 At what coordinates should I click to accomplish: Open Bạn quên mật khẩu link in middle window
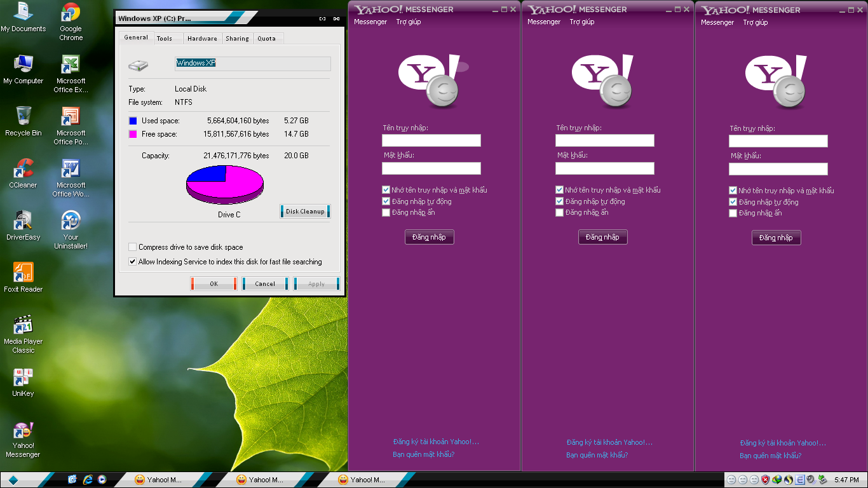pos(597,455)
